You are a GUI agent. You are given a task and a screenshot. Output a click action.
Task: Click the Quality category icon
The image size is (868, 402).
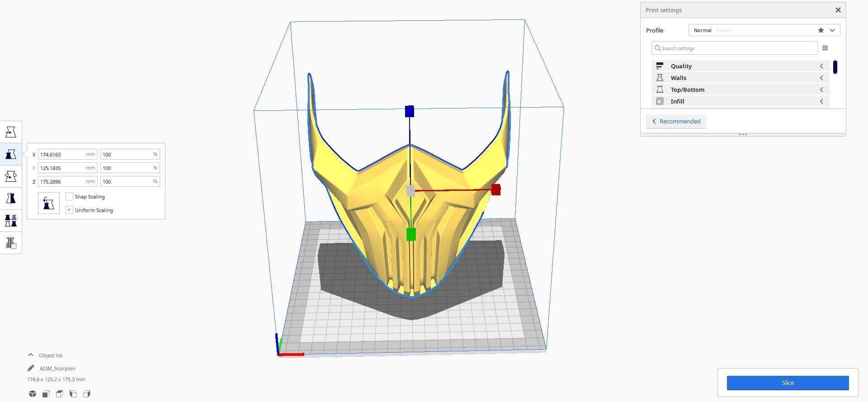pyautogui.click(x=660, y=66)
